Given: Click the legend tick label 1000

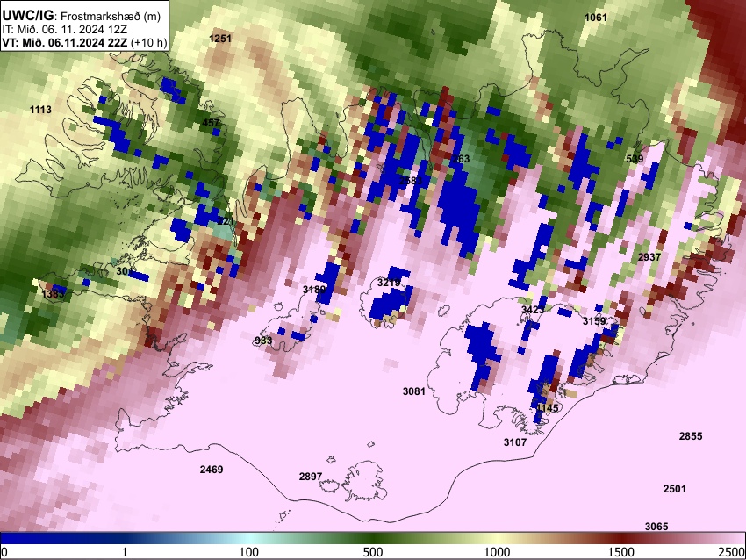Looking at the screenshot, I should click(497, 552).
